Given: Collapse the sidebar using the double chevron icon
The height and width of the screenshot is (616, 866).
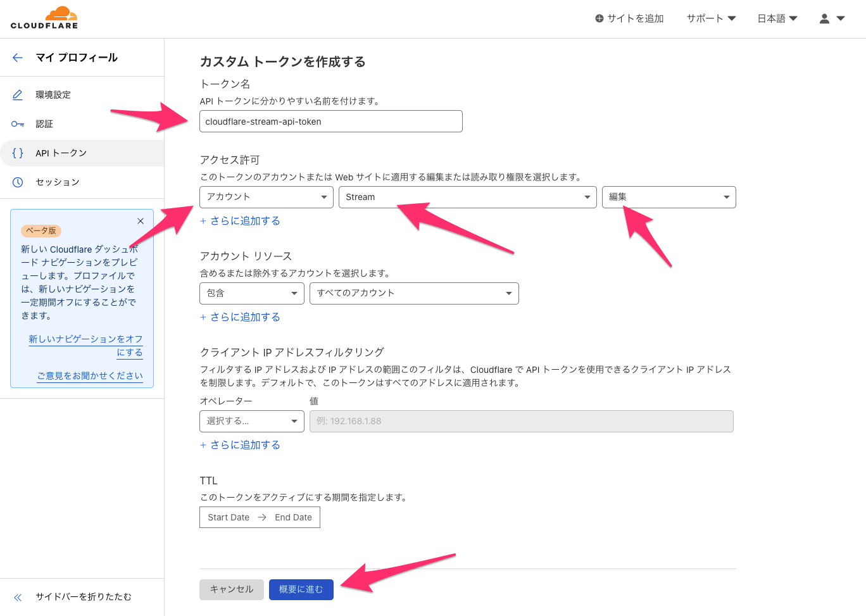Looking at the screenshot, I should tap(17, 596).
